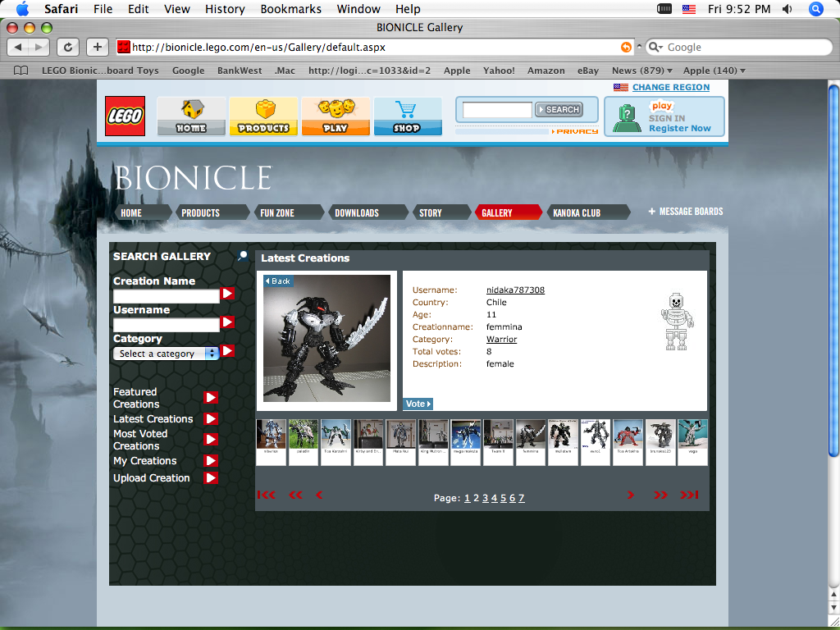Click into the Creation Name field
840x630 pixels.
pos(166,295)
